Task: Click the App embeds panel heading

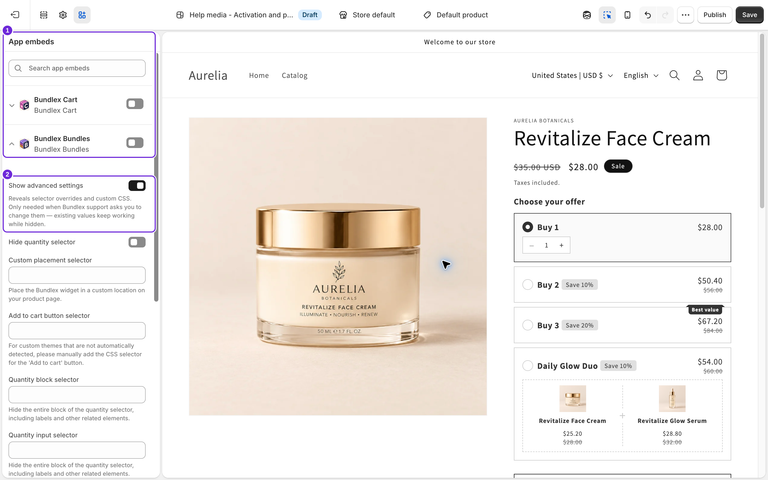Action: pos(31,42)
